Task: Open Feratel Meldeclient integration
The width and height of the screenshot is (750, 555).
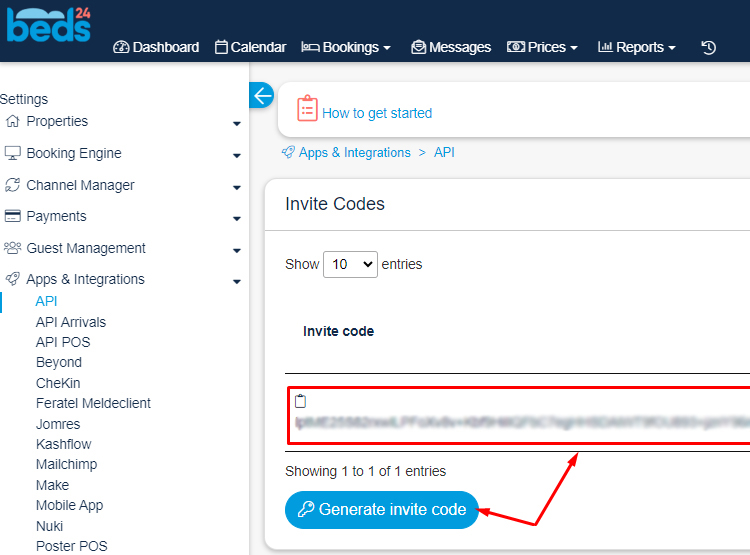Action: [x=93, y=403]
